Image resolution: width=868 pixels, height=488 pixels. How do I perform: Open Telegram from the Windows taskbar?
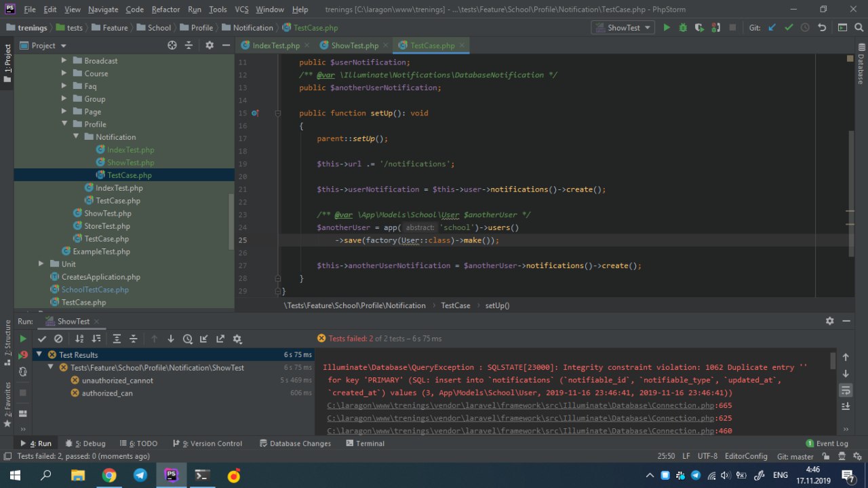click(x=140, y=476)
